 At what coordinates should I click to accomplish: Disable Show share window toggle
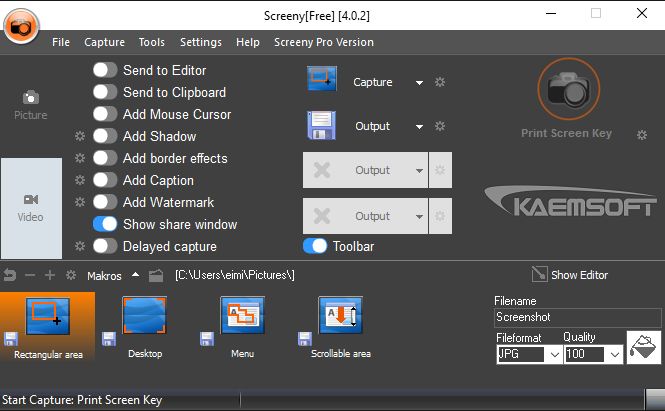[105, 224]
